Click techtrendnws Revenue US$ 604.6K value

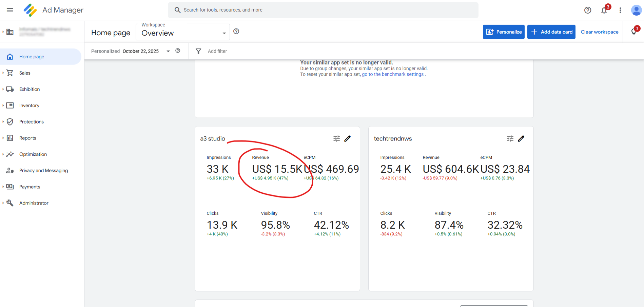(x=451, y=169)
